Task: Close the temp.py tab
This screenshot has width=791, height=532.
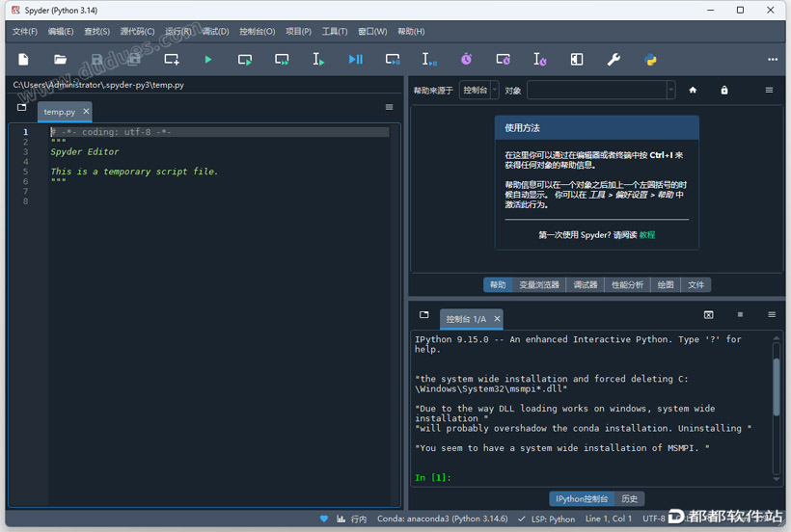Action: (86, 112)
